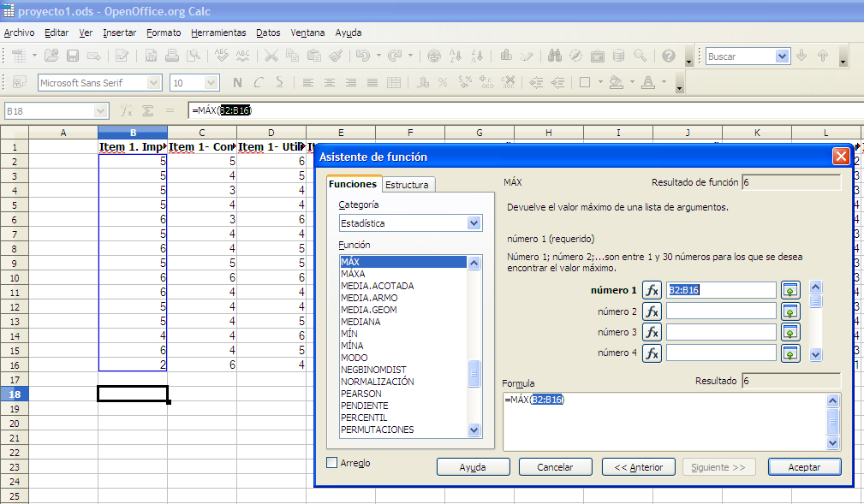Open the Herramientas menu

click(x=218, y=33)
